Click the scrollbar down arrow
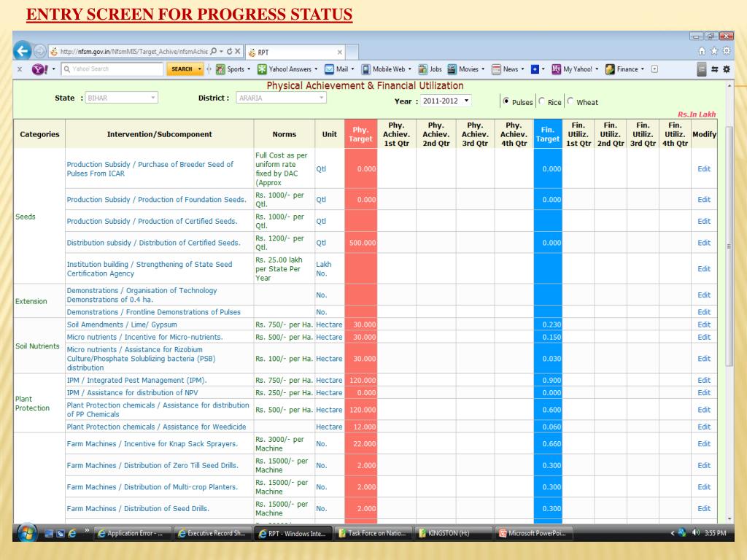Image resolution: width=747 pixels, height=560 pixels. click(x=729, y=518)
